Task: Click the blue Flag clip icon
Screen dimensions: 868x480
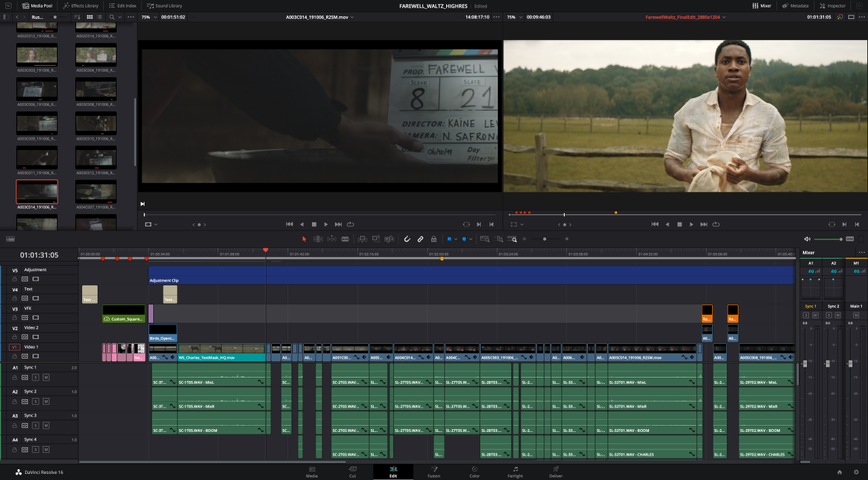Action: pos(449,239)
